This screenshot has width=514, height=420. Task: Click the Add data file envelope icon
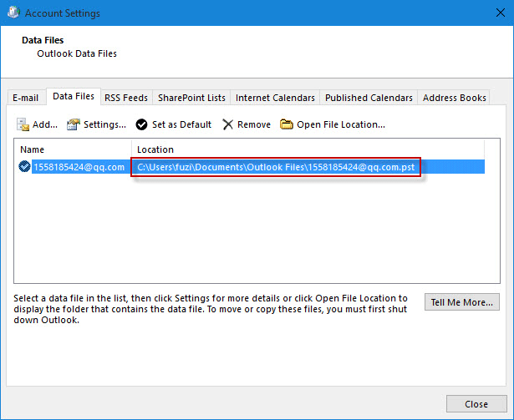(23, 124)
